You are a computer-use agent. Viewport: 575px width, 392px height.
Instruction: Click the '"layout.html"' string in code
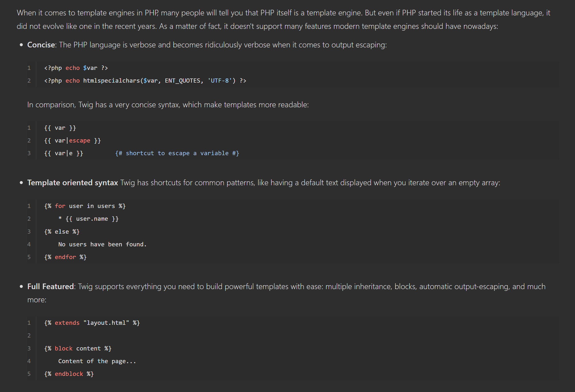[106, 323]
